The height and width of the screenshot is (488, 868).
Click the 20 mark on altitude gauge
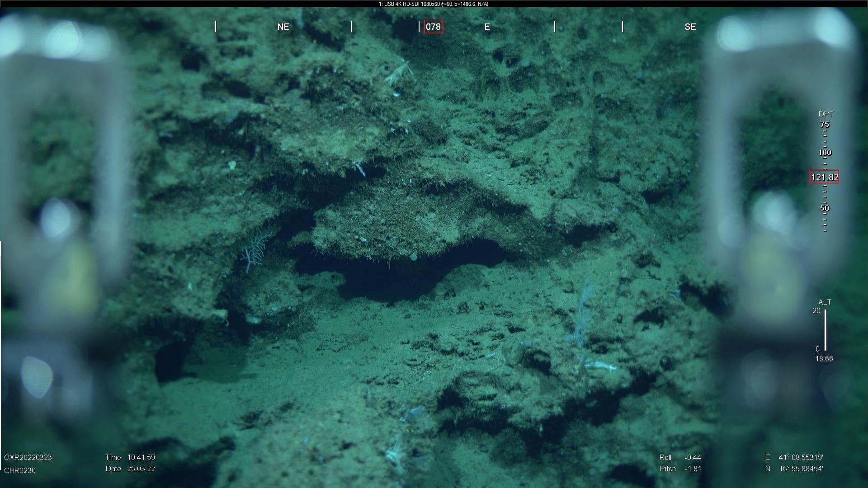[816, 310]
